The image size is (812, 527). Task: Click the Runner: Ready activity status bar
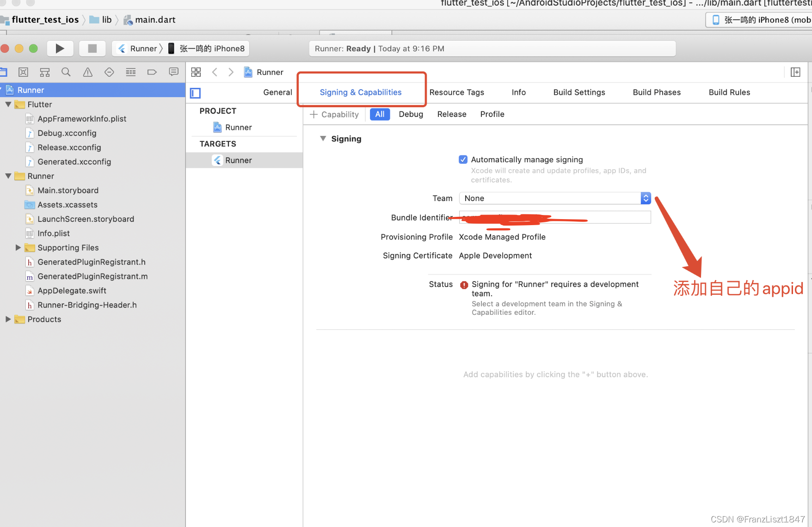coord(492,49)
